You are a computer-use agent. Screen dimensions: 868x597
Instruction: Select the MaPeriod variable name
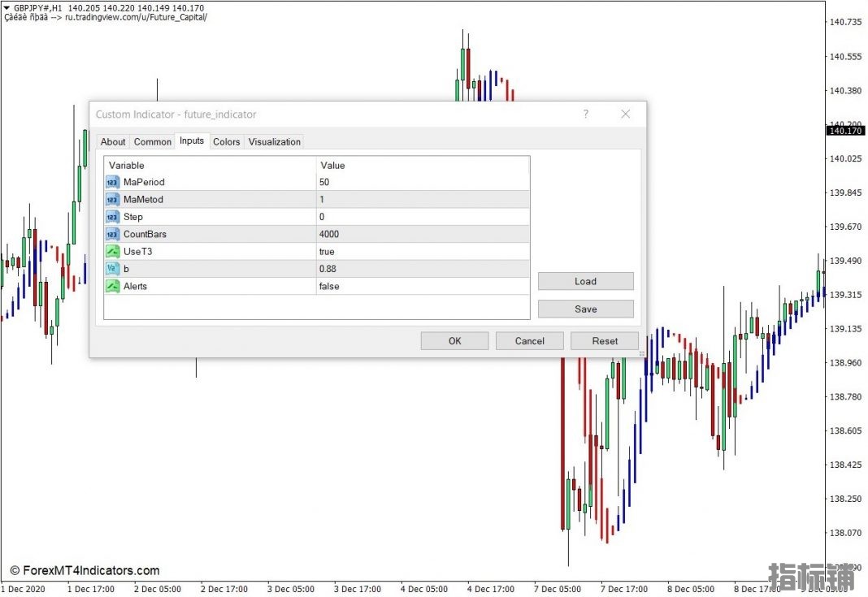click(x=144, y=182)
